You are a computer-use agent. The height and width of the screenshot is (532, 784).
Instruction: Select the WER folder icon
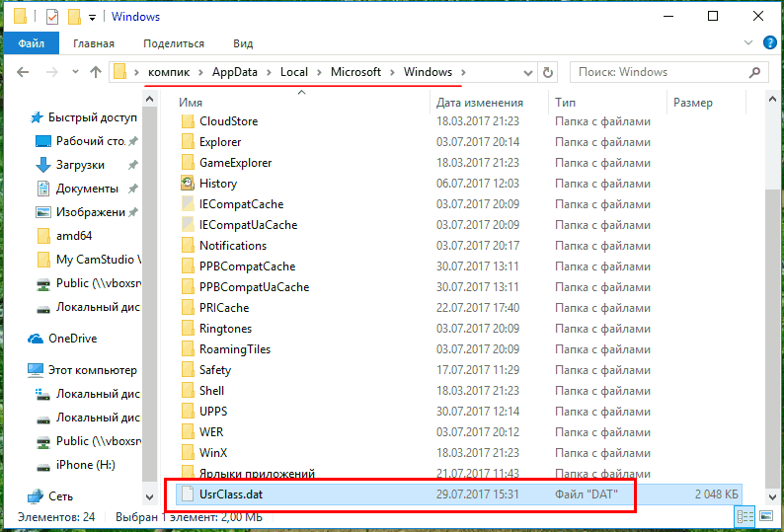pyautogui.click(x=188, y=432)
